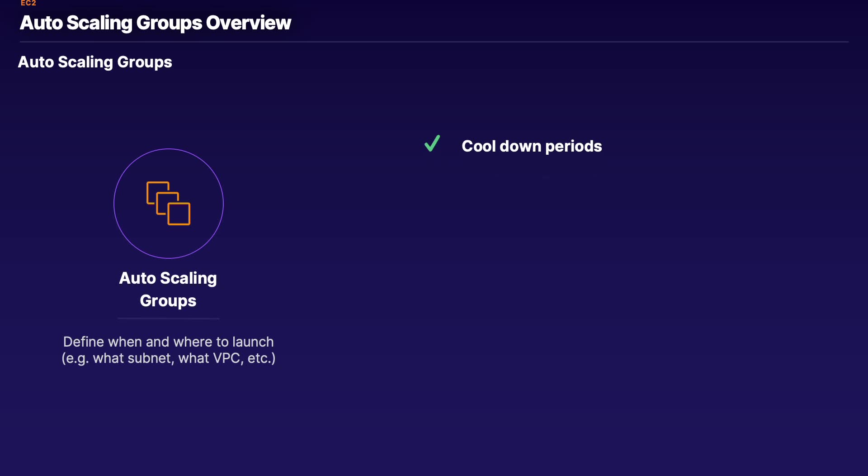
Task: Click 'Auto Scaling' caption line under the circle
Action: click(168, 278)
